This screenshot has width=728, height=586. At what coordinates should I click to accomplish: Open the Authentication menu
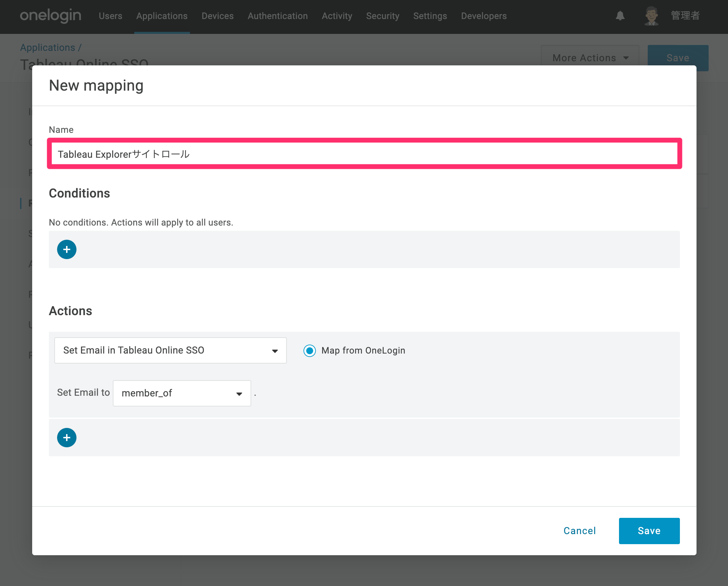click(x=278, y=16)
